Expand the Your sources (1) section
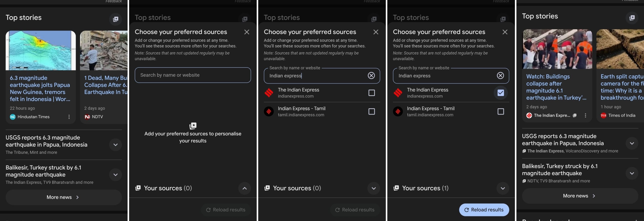Screen dimensions: 644x221 [503, 188]
